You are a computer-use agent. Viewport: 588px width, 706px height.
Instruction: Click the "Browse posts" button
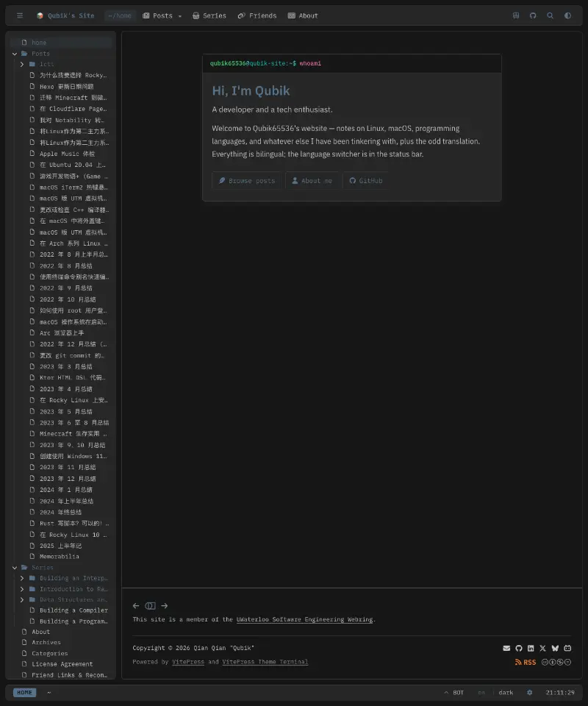coord(246,181)
